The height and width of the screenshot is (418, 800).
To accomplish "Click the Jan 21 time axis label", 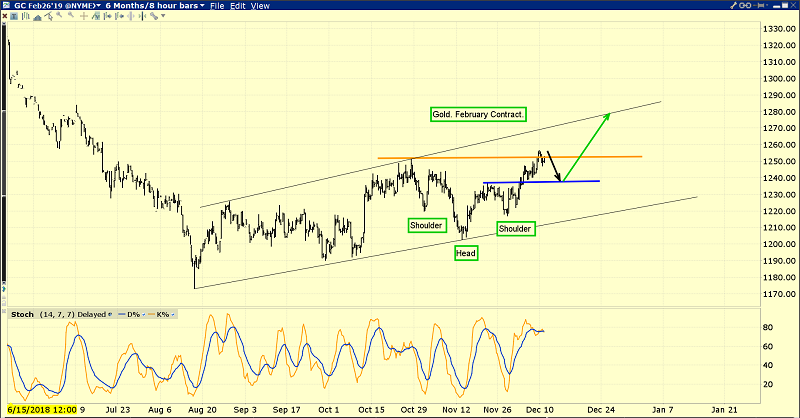I will (x=724, y=410).
